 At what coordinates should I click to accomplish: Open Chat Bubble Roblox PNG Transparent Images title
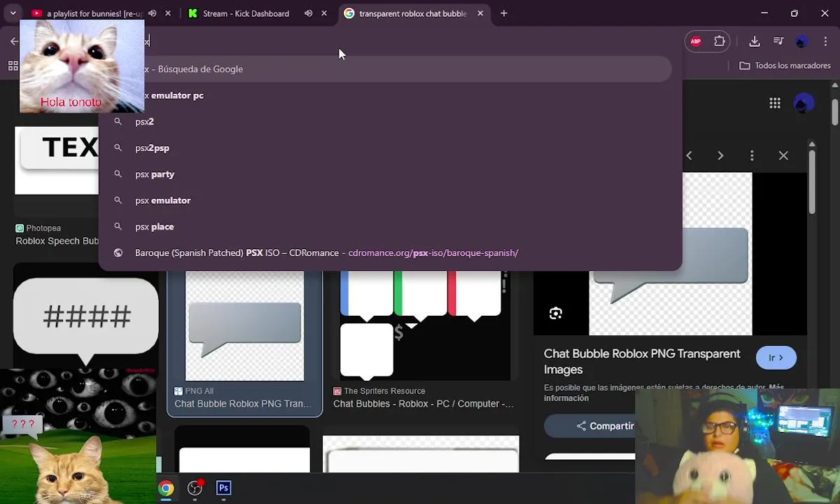(x=642, y=361)
